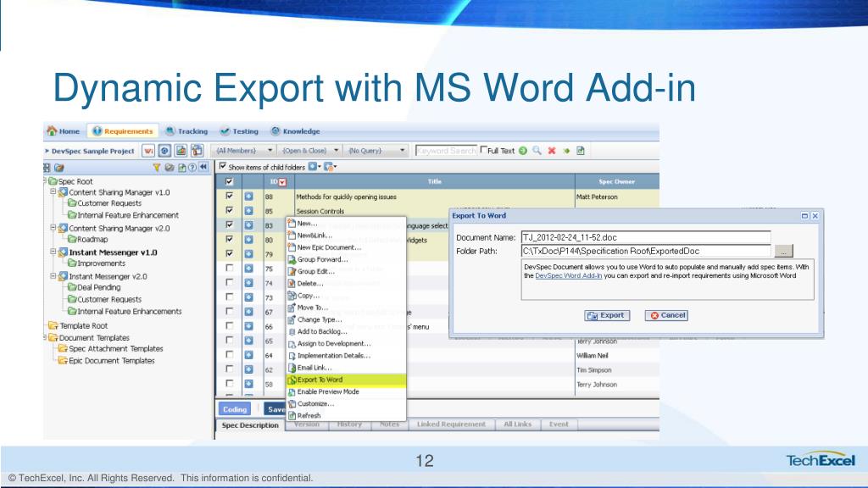Screen dimensions: 868x488
Task: Click the blue view icon after child folders label
Action: tap(313, 167)
